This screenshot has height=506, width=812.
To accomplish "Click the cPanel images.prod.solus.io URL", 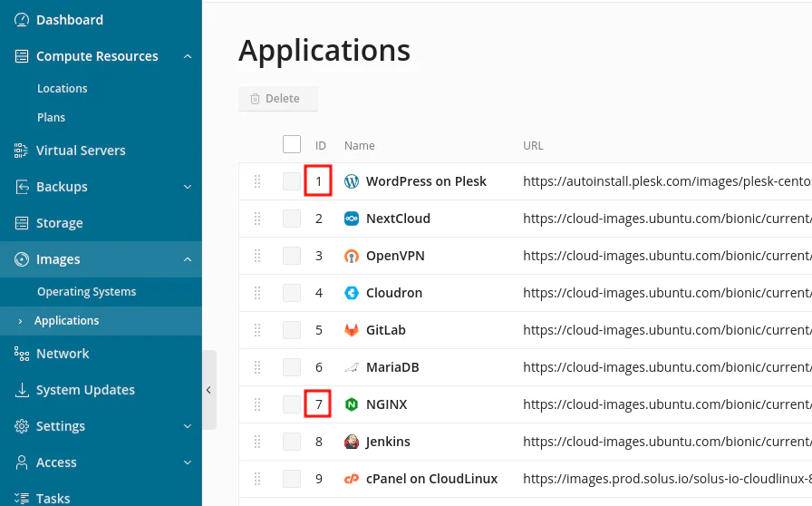I will (x=668, y=479).
